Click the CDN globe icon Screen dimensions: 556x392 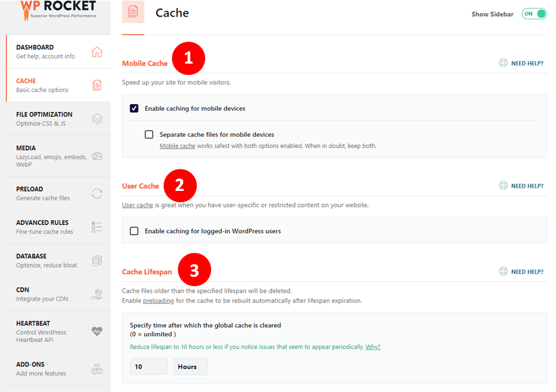tap(97, 294)
